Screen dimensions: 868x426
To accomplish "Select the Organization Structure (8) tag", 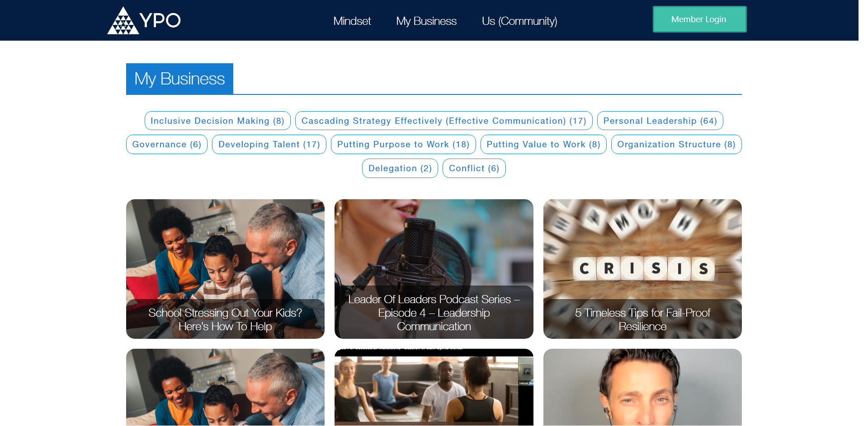I will (676, 144).
